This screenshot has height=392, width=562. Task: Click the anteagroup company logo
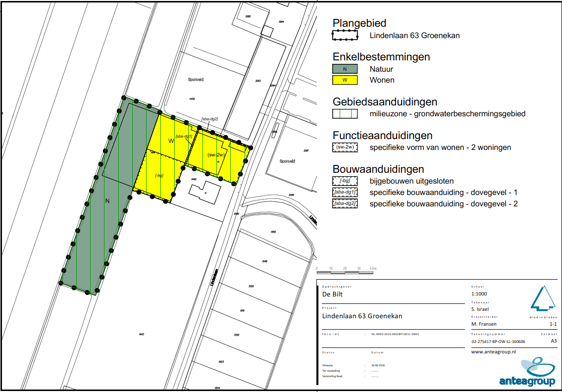click(x=528, y=372)
